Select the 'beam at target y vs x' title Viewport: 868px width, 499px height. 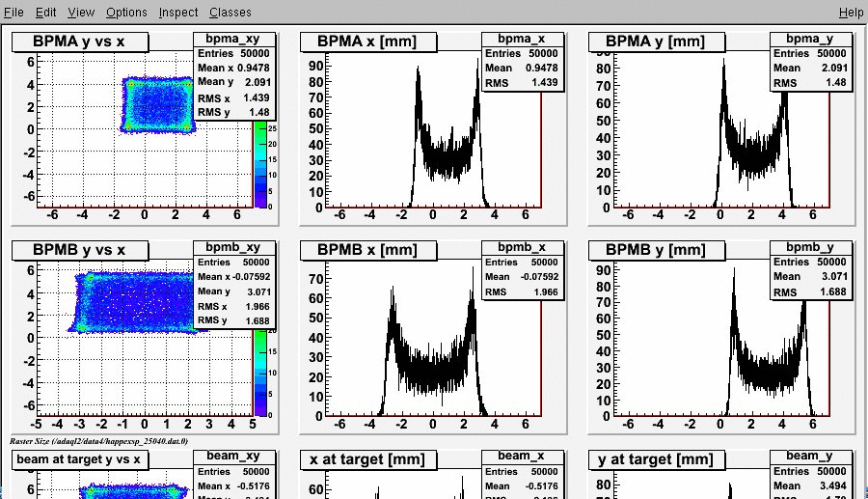tap(80, 459)
